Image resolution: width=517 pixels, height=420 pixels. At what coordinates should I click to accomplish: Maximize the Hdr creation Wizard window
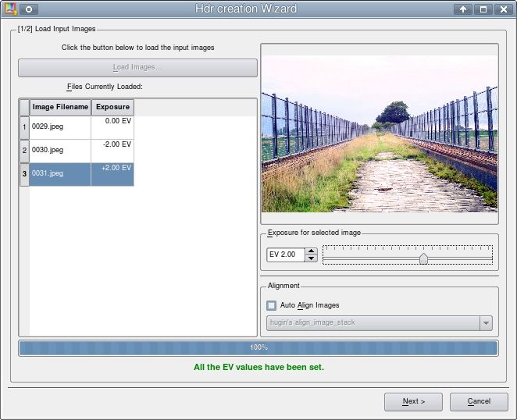coord(483,9)
